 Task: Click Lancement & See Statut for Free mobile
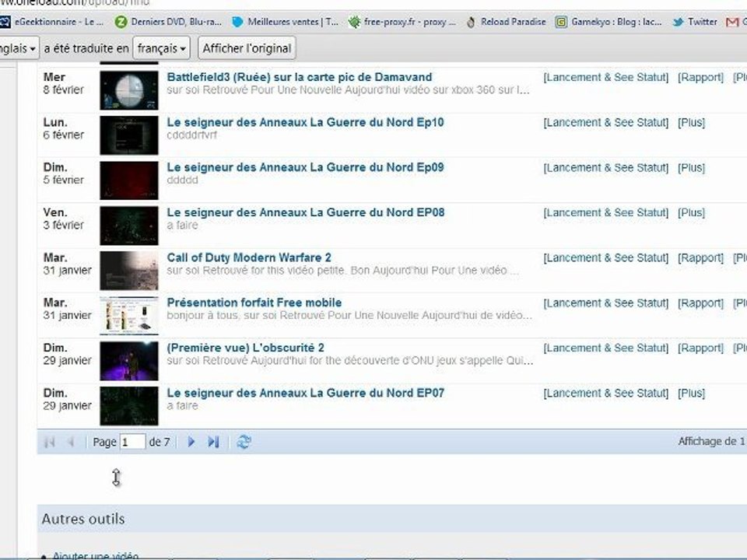point(606,303)
